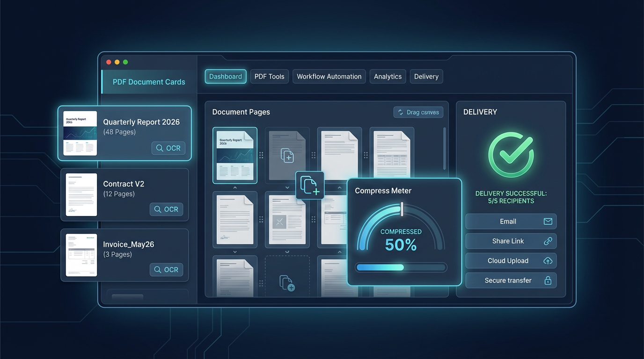Expand the chevron under the Quarterly Report page thumbnail

tap(235, 188)
